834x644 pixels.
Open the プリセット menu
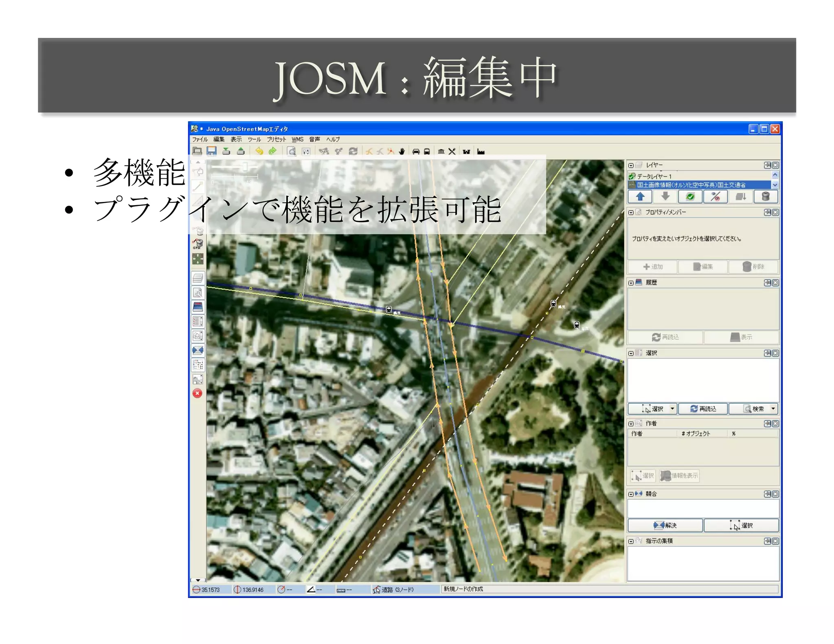(x=277, y=139)
